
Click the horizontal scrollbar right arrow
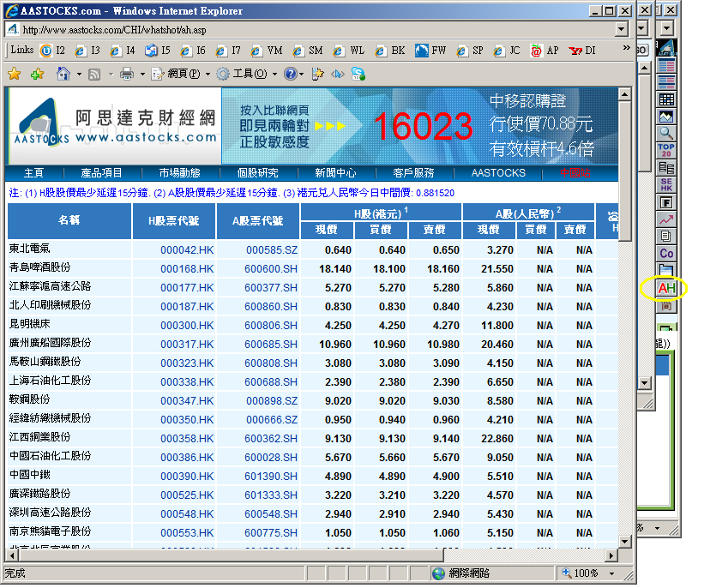[x=611, y=555]
